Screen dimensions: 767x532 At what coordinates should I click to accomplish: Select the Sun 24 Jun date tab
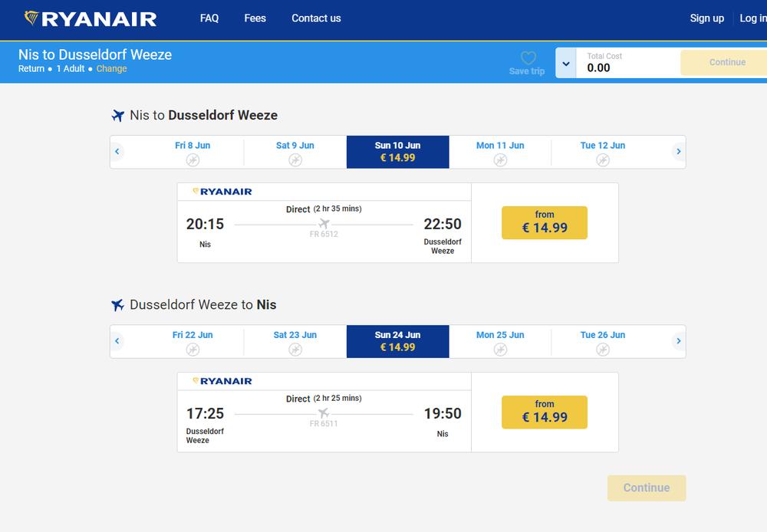coord(397,341)
